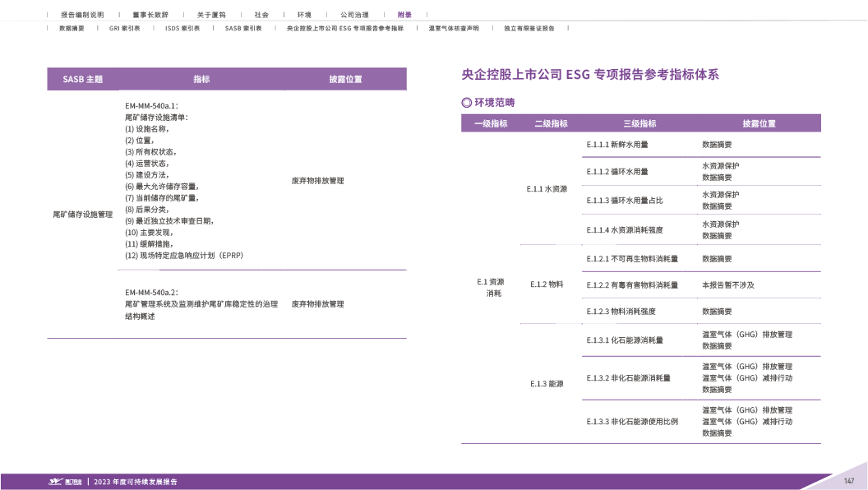Click the SASB 主题 table column header
The height and width of the screenshot is (490, 868).
(x=82, y=79)
